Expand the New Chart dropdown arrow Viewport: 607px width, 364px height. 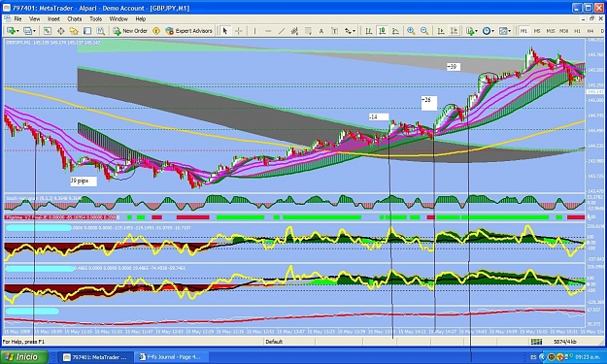[17, 31]
